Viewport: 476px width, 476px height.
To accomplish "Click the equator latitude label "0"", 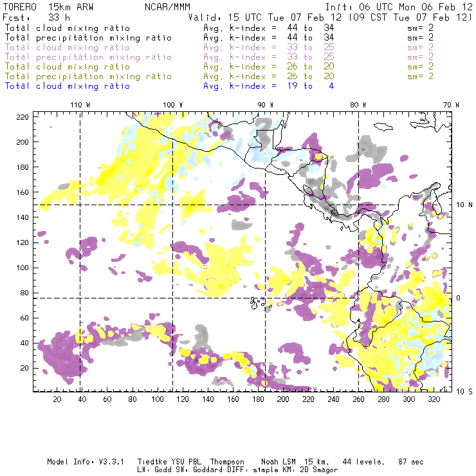I will click(x=459, y=298).
